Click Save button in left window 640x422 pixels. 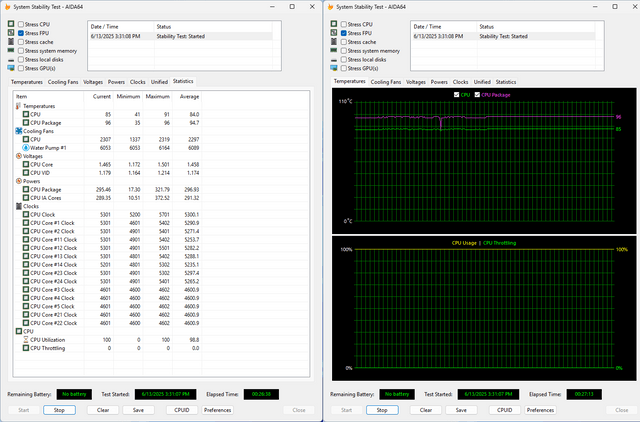point(138,410)
